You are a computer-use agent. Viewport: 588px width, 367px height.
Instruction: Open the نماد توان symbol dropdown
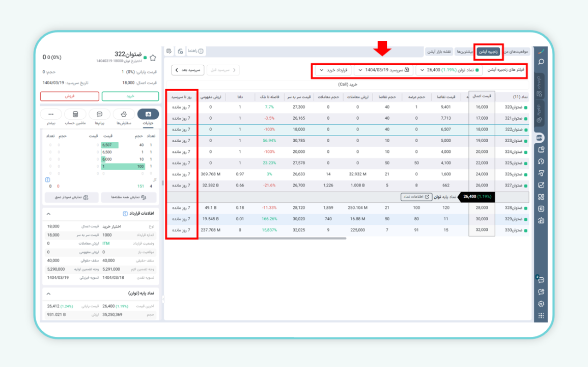448,70
